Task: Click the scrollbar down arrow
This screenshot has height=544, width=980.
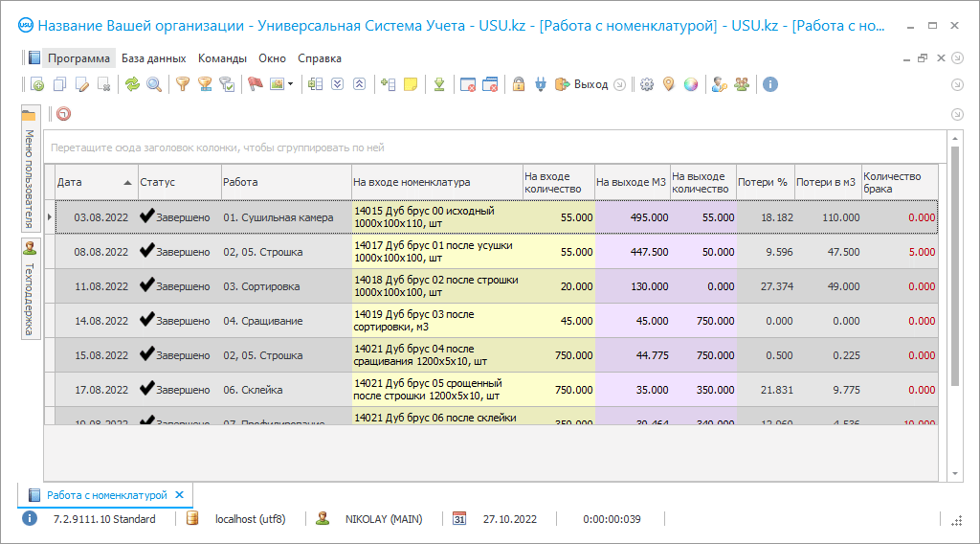Action: pos(955,474)
